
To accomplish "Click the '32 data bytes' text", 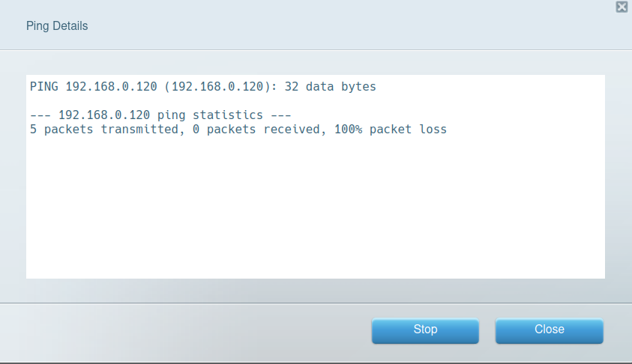I will (331, 87).
